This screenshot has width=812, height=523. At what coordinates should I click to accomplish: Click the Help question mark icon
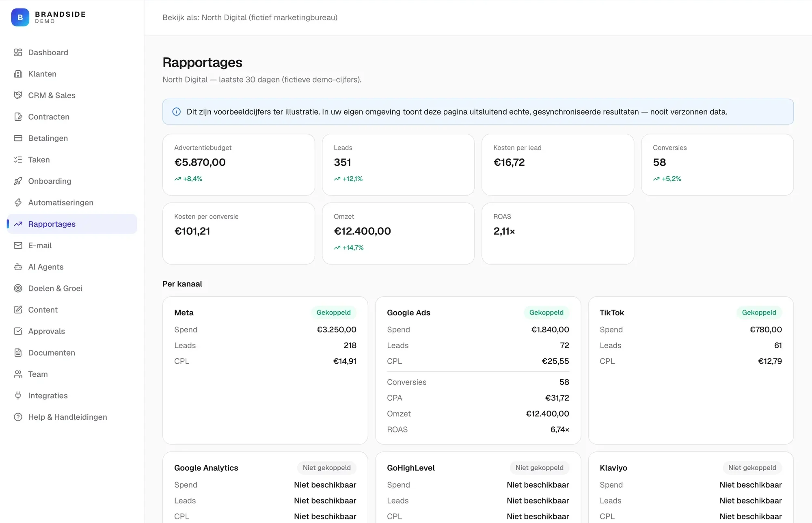pos(18,417)
